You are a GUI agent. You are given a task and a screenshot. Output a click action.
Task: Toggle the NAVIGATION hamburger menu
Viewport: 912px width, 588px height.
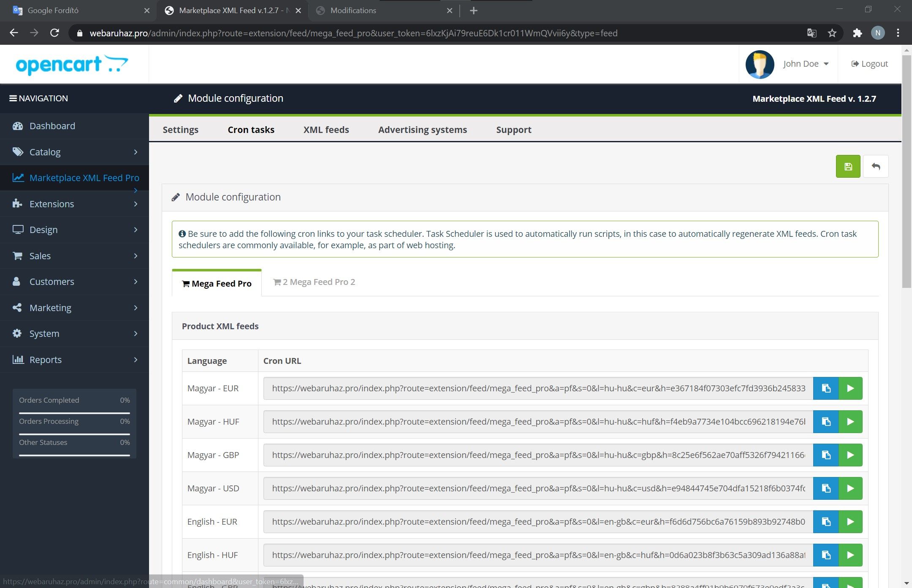point(13,98)
